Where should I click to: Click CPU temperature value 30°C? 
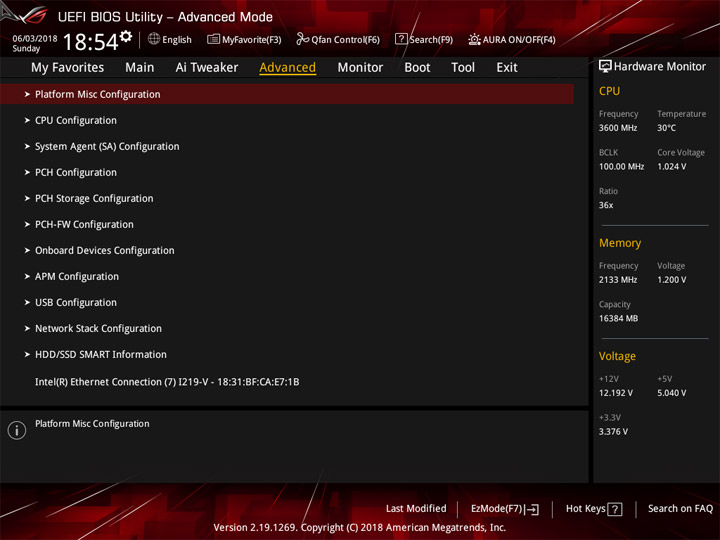pyautogui.click(x=666, y=128)
